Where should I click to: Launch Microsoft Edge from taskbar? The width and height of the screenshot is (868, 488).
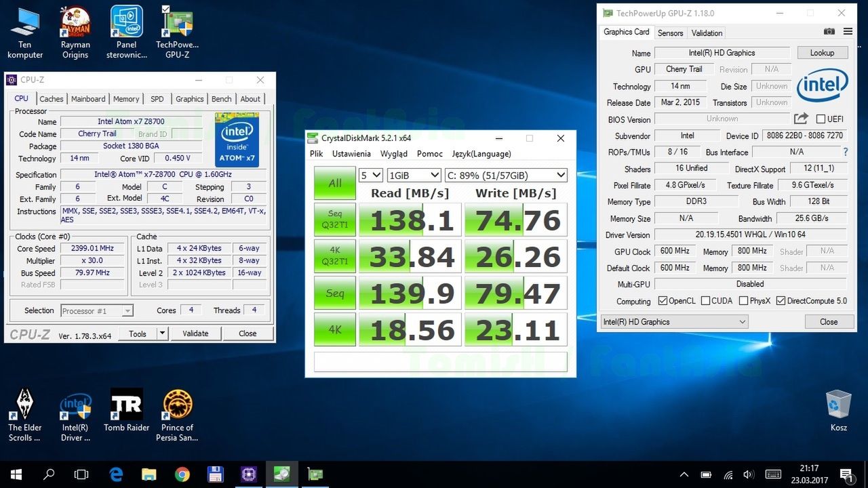point(116,474)
